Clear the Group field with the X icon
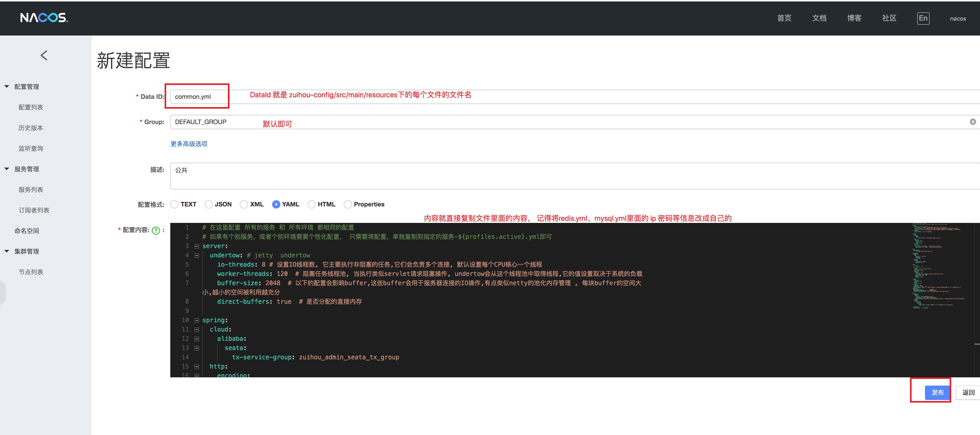Image resolution: width=980 pixels, height=435 pixels. (x=973, y=122)
